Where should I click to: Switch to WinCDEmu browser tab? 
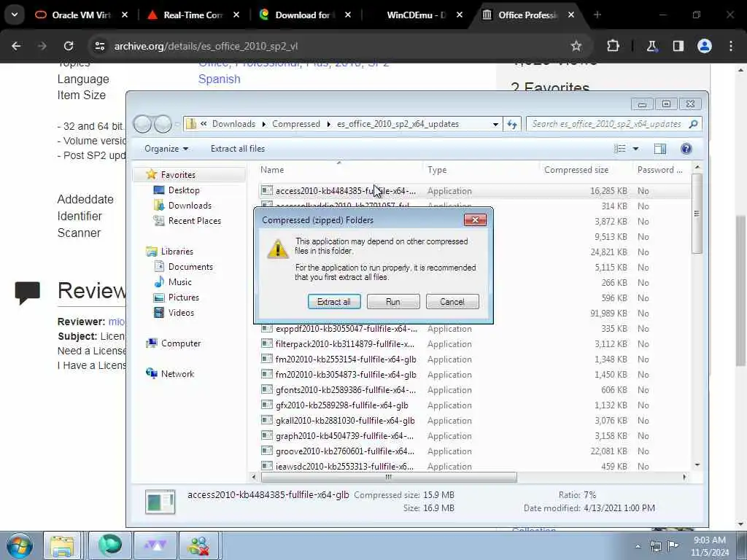pyautogui.click(x=416, y=15)
